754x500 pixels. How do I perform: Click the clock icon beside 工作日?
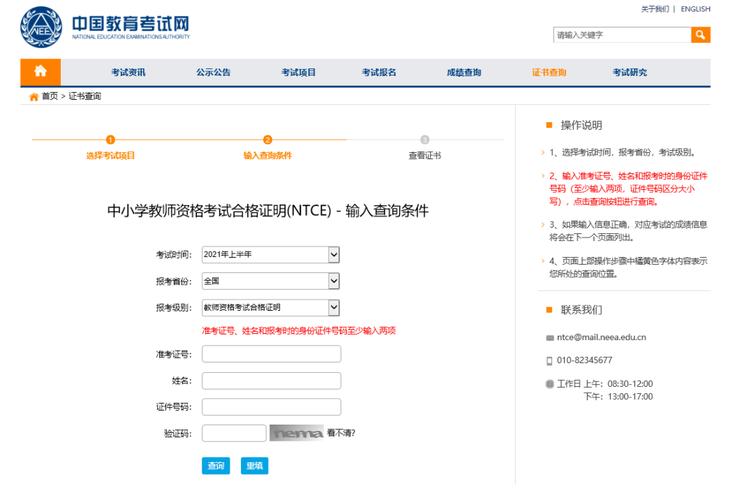(550, 384)
